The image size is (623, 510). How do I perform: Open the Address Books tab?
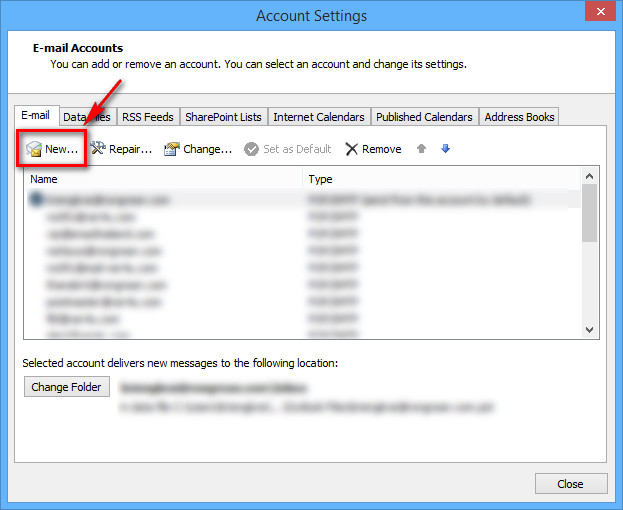point(519,117)
